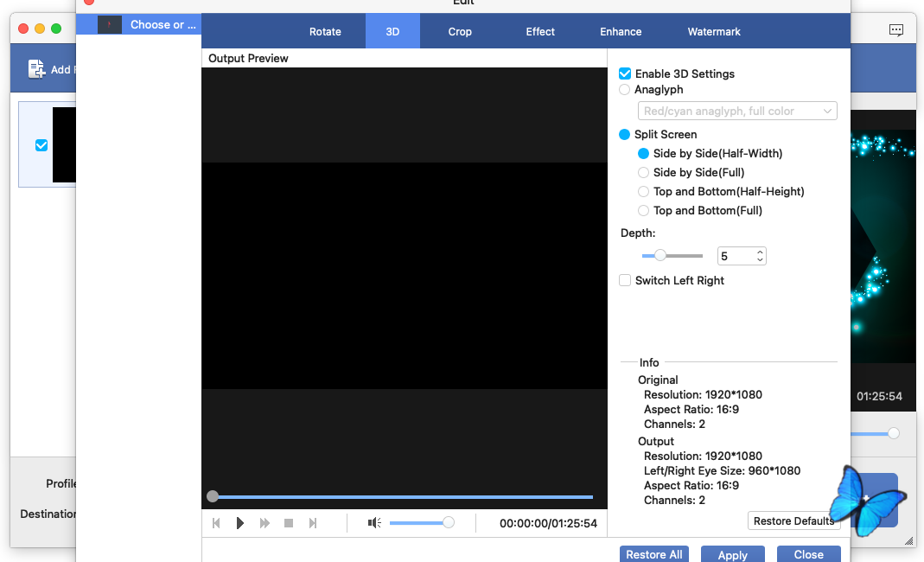Switch to the Rotate tab
924x562 pixels.
coord(325,31)
